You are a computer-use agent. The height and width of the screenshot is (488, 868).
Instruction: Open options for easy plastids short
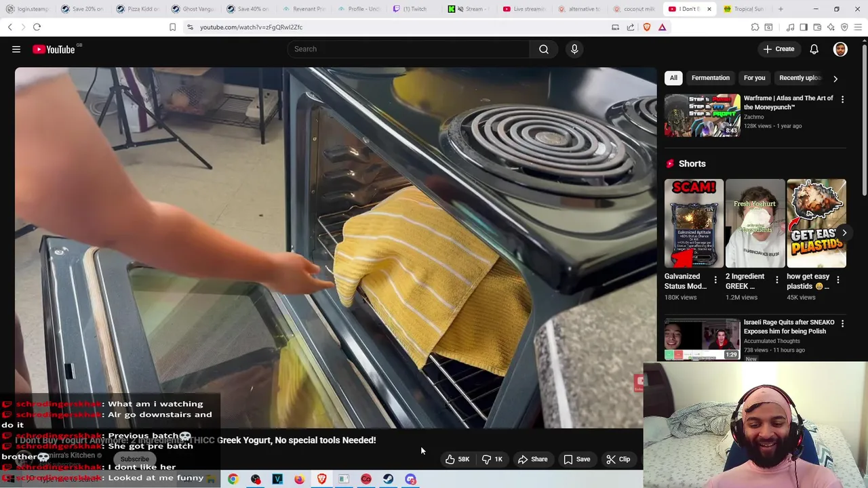837,280
